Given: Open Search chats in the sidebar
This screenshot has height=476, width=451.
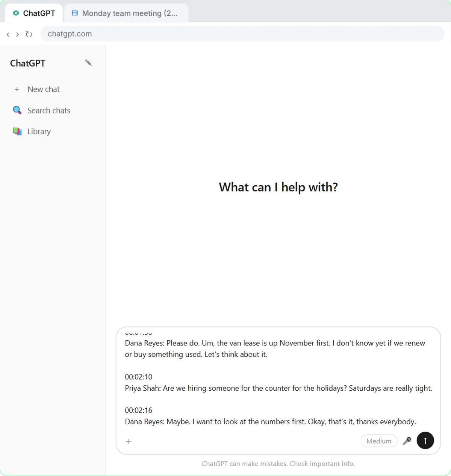Looking at the screenshot, I should coord(53,111).
